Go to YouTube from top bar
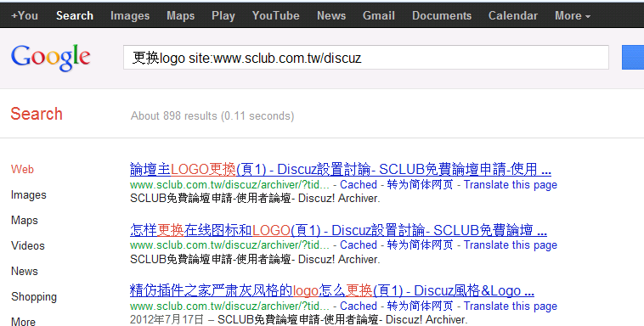The width and height of the screenshot is (644, 326). [x=275, y=15]
